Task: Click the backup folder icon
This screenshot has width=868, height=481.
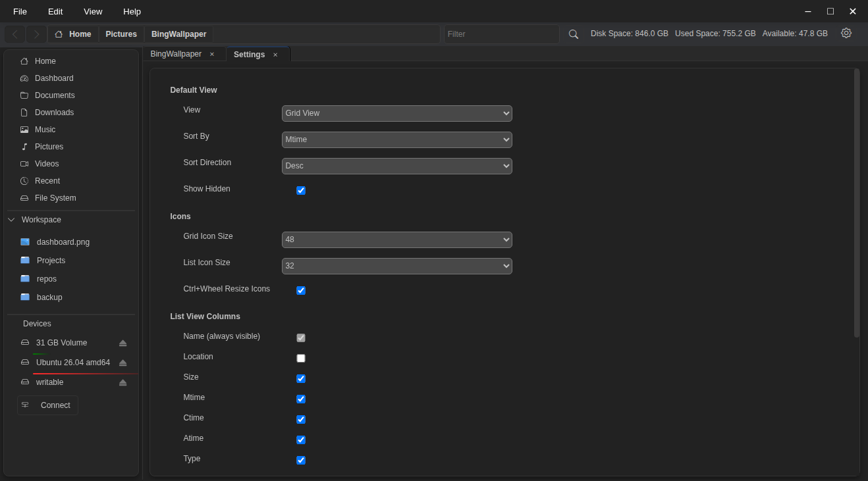Action: [x=25, y=297]
